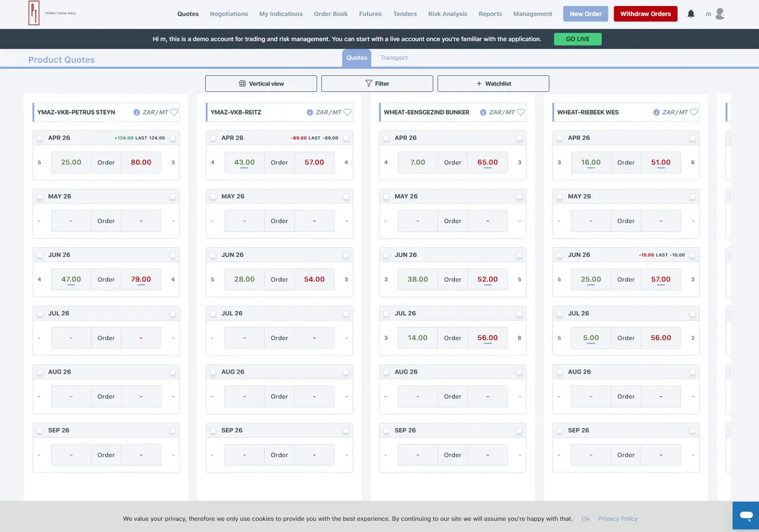
Task: Open the notifications bell
Action: [691, 14]
